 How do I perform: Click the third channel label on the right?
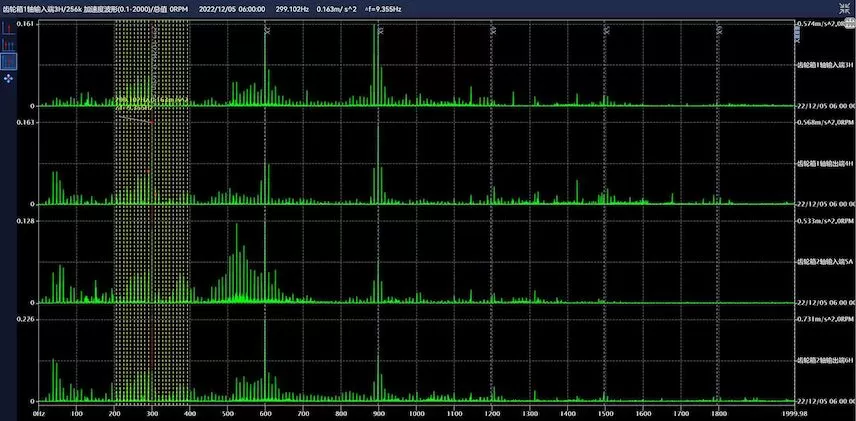(x=825, y=261)
